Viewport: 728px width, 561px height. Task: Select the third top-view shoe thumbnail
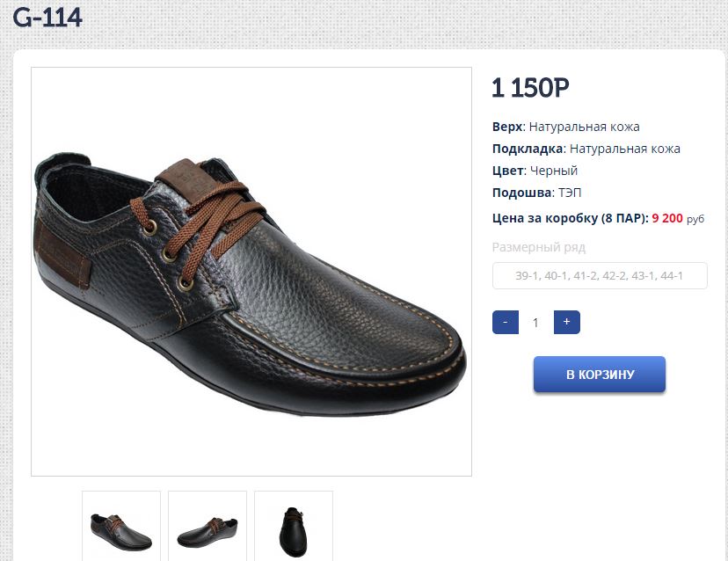294,526
